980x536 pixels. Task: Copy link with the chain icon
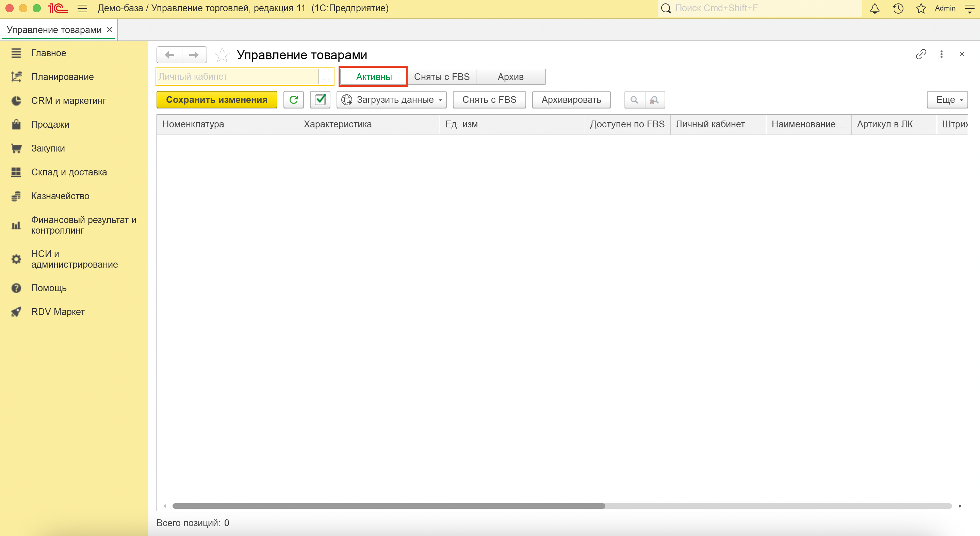(x=921, y=54)
